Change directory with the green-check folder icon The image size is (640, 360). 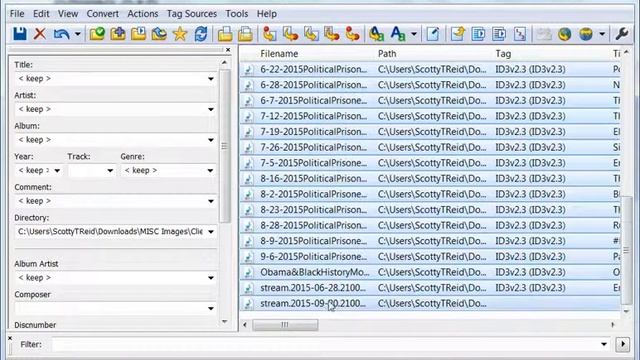point(97,34)
